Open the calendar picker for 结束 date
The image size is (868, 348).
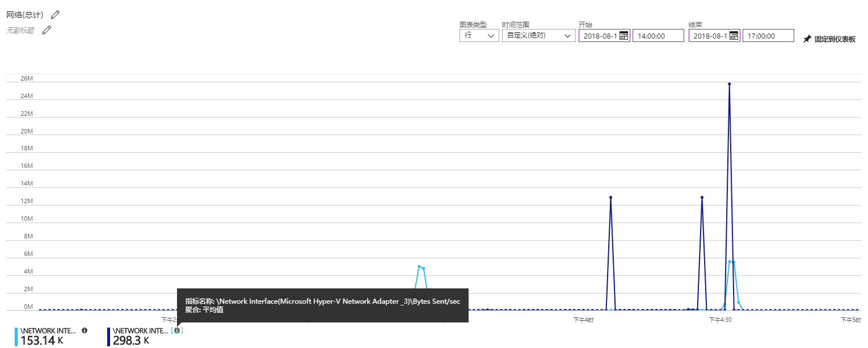734,36
